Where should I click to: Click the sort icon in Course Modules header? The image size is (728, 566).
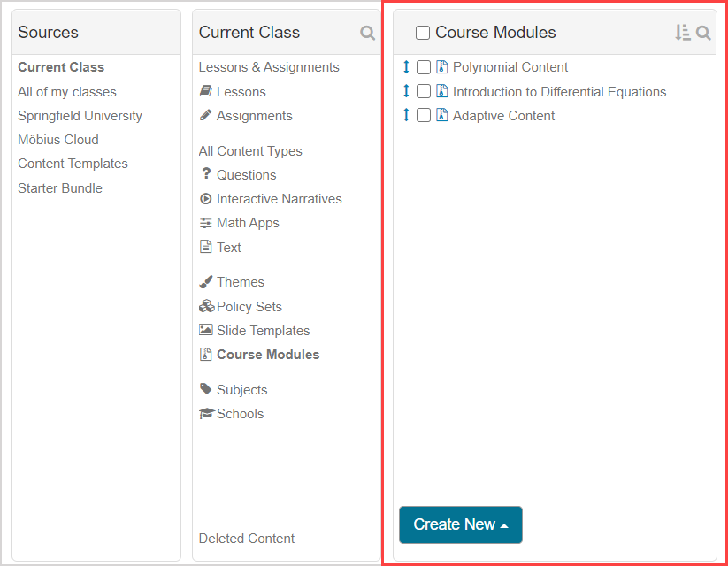tap(682, 33)
